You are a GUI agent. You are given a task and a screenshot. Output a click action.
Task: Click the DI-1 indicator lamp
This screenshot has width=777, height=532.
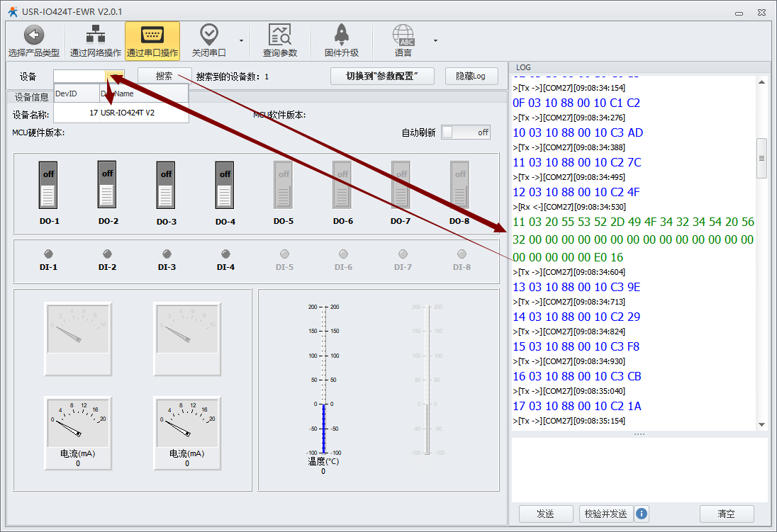click(48, 254)
